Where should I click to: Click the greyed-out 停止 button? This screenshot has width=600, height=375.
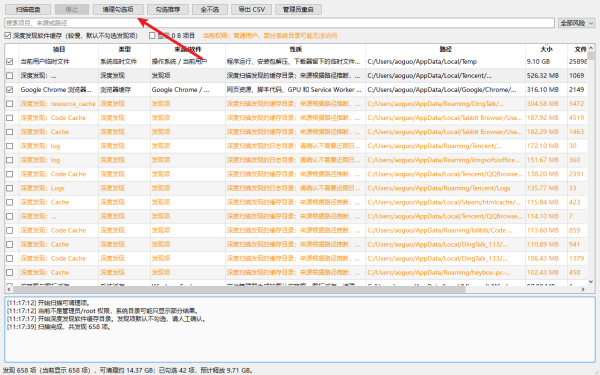72,9
